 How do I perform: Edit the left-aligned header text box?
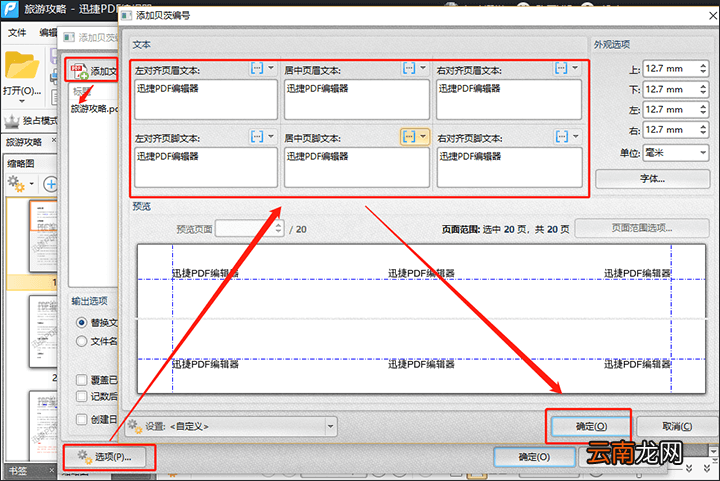[x=206, y=99]
